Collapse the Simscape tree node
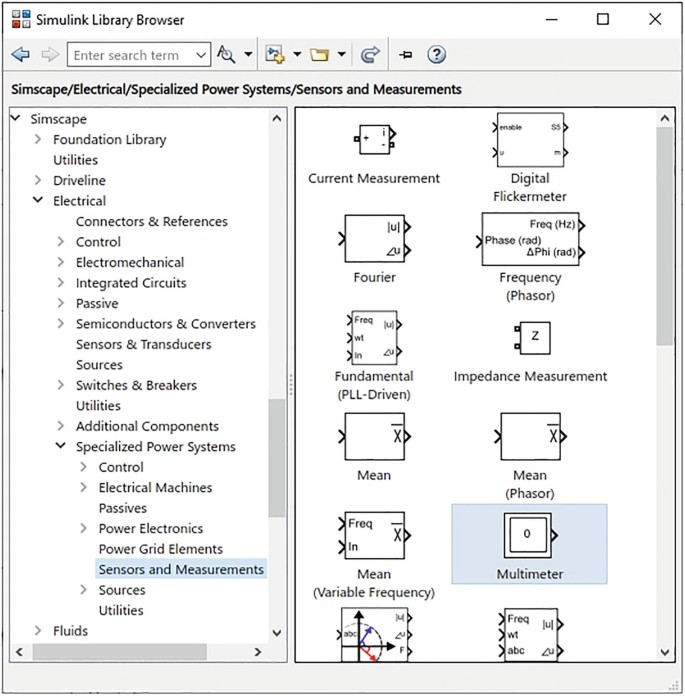The width and height of the screenshot is (685, 696). pos(16,118)
